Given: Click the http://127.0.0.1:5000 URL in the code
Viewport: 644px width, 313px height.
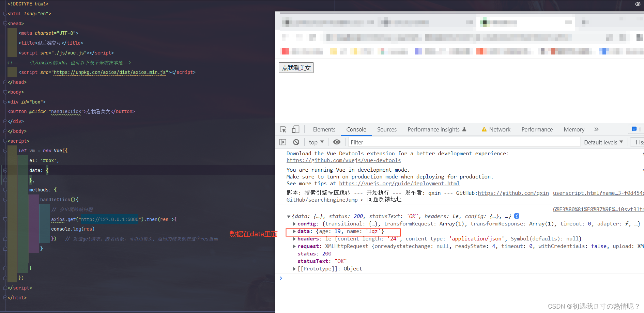Looking at the screenshot, I should (110, 219).
